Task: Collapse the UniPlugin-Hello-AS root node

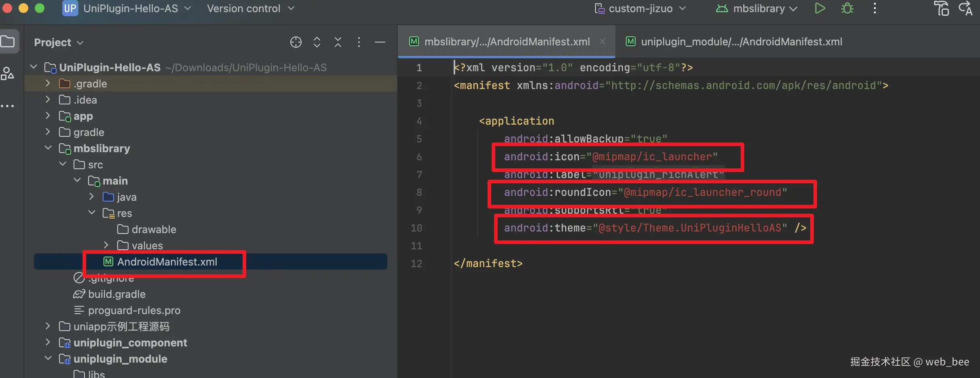Action: click(x=34, y=67)
